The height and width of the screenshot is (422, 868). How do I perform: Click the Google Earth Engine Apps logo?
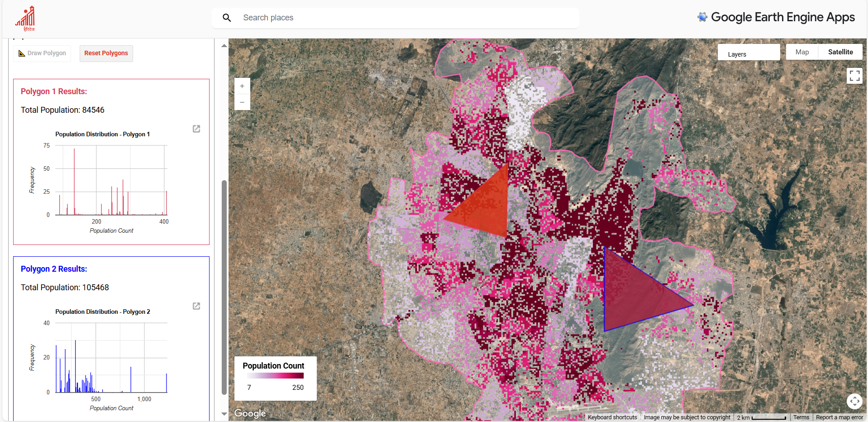776,17
